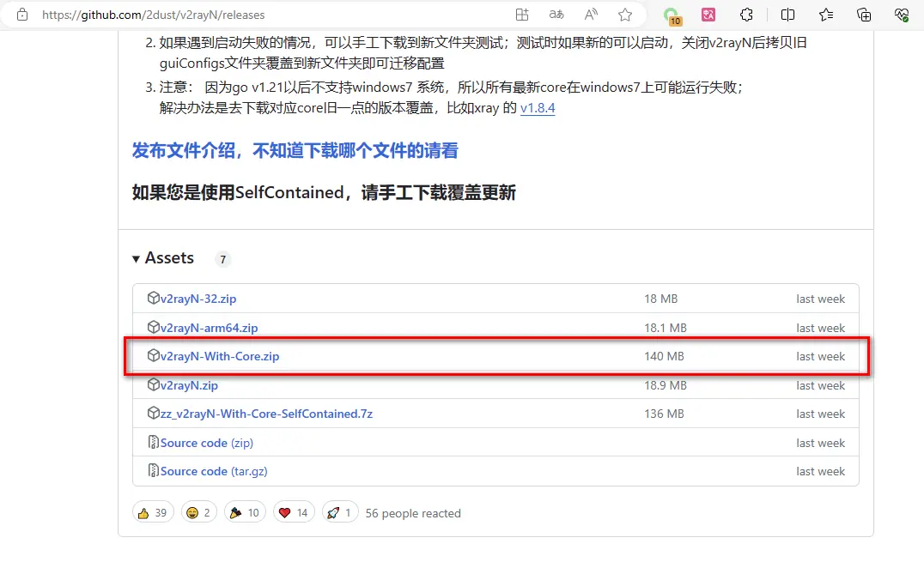Screen dimensions: 924x562
Task: Download v2rayN-With-Core.zip
Action: coord(220,356)
